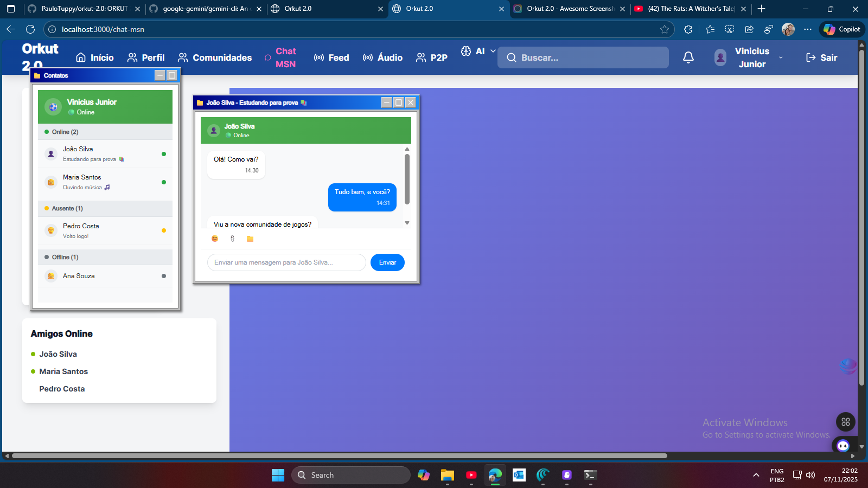The image size is (868, 488).
Task: Open P2P in the navbar
Action: click(x=432, y=57)
